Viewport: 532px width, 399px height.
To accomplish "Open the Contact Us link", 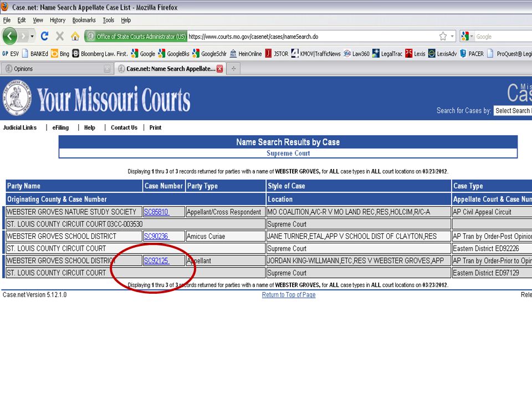I will click(124, 127).
